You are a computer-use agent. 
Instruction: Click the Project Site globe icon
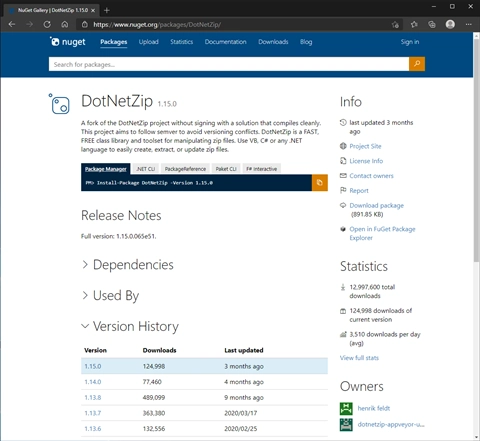point(343,146)
